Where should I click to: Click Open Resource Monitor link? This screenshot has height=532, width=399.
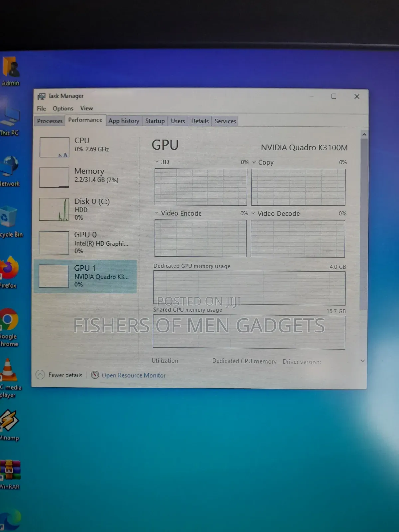(133, 375)
